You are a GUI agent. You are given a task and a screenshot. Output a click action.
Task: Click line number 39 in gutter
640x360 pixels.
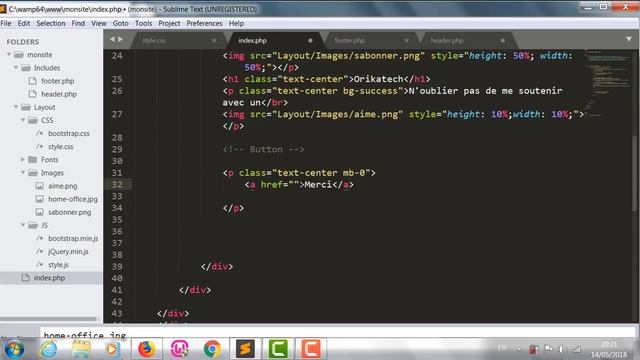tap(117, 267)
